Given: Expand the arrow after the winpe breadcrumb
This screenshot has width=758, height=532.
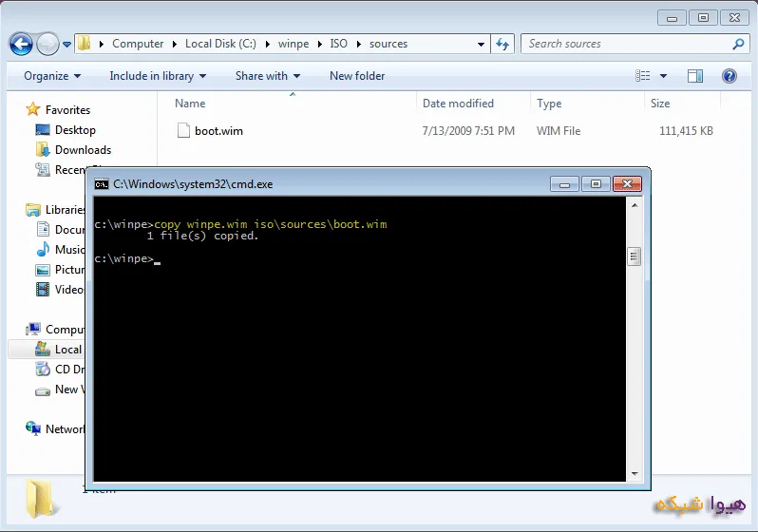Looking at the screenshot, I should point(319,44).
